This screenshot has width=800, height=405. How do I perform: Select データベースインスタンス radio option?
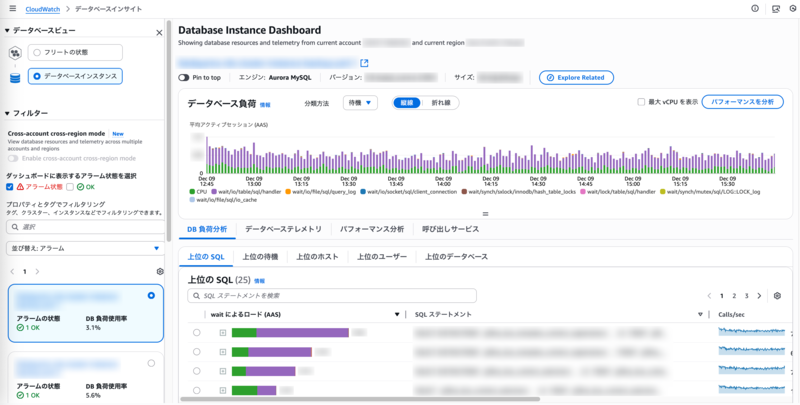[x=37, y=76]
